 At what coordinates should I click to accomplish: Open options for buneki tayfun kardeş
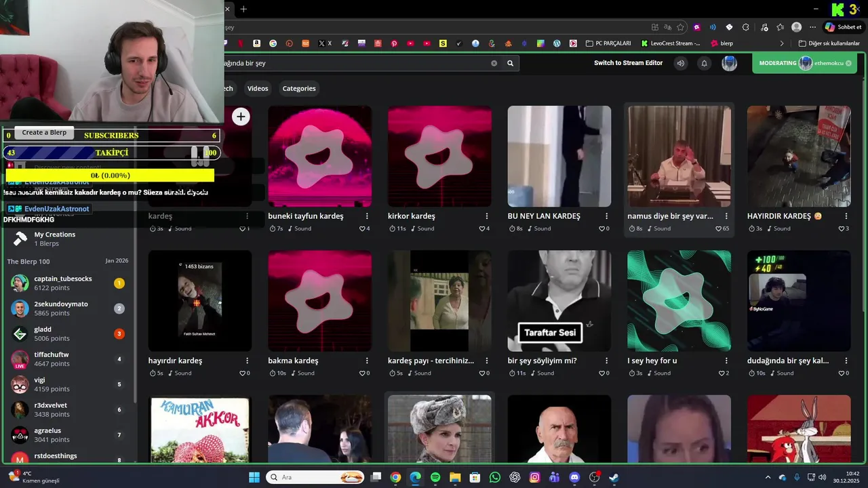(x=367, y=216)
